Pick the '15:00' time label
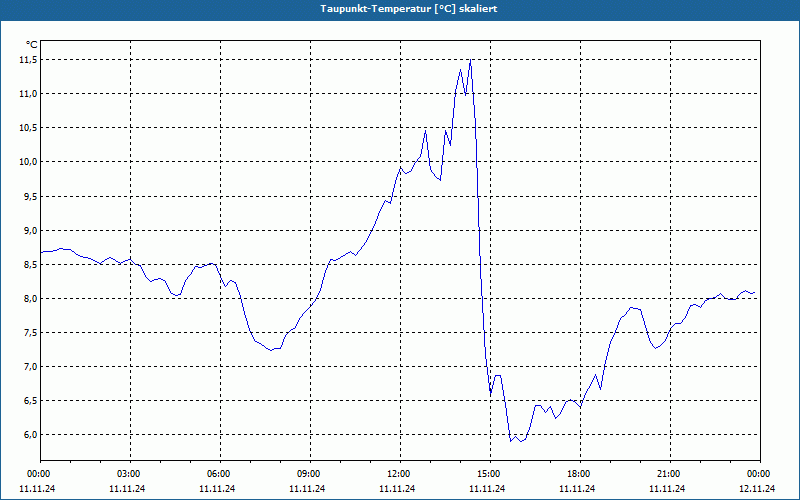This screenshot has width=800, height=500. point(490,474)
